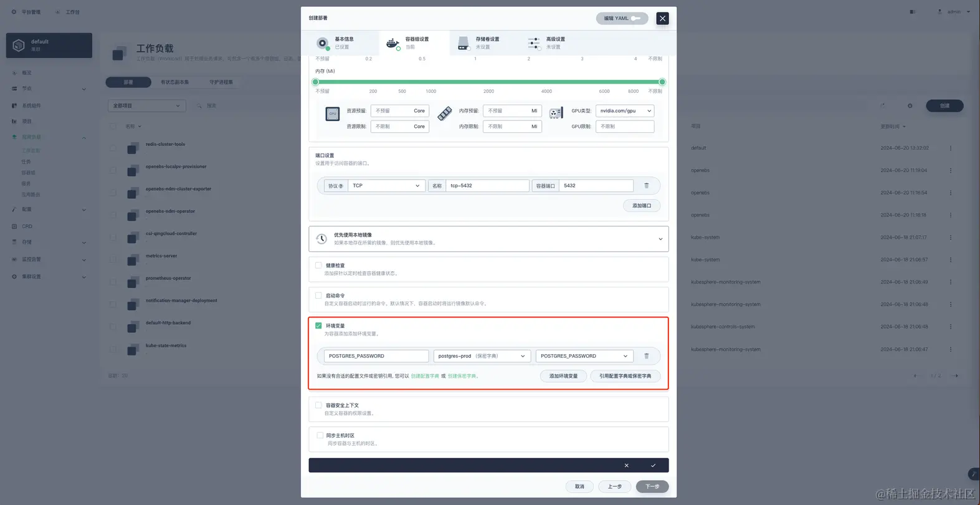980x505 pixels.
Task: Expand the 存储 sidebar menu
Action: (x=49, y=242)
